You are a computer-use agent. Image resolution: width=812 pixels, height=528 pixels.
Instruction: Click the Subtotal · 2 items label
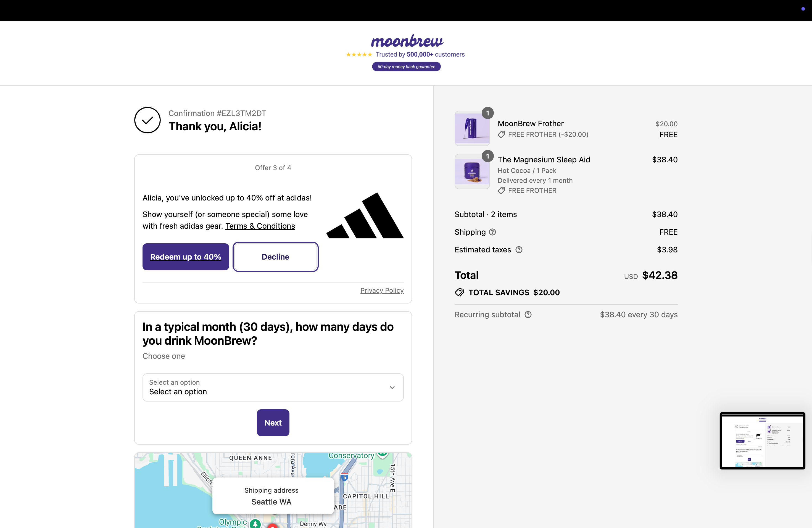coord(486,214)
